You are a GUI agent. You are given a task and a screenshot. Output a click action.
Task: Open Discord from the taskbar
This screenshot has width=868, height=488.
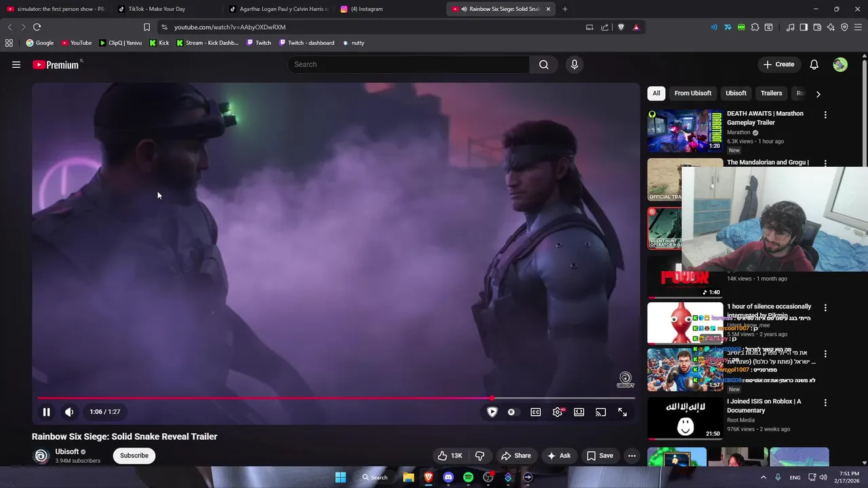coord(448,477)
